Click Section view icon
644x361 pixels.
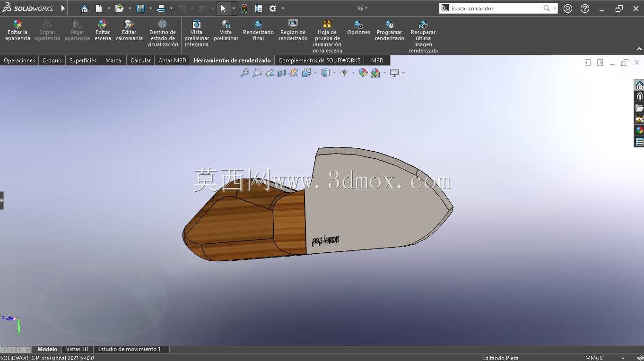tap(282, 73)
